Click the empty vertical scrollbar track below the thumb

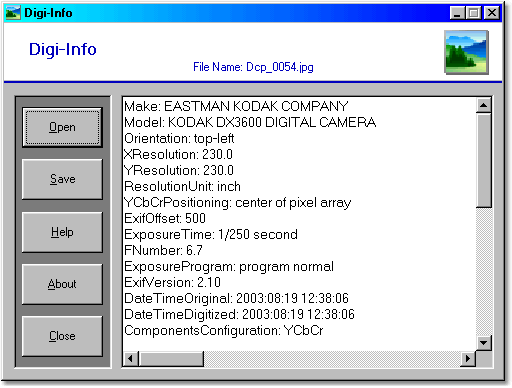pos(483,271)
